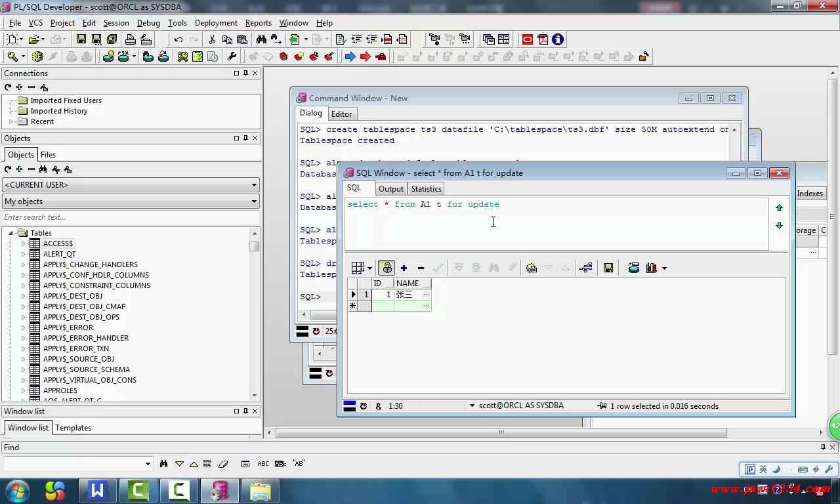Click the Delete record minus icon in grid toolbar
The width and height of the screenshot is (840, 504).
421,268
